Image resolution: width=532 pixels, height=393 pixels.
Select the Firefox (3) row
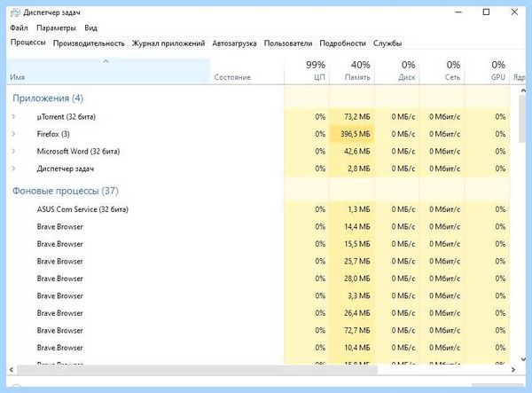pyautogui.click(x=258, y=134)
